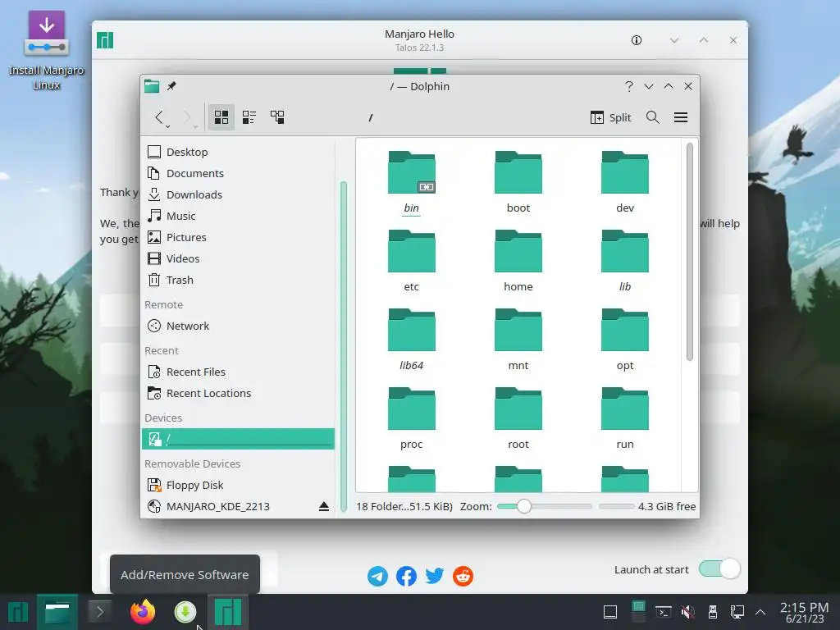Open the lib folder
The image size is (840, 630).
624,261
